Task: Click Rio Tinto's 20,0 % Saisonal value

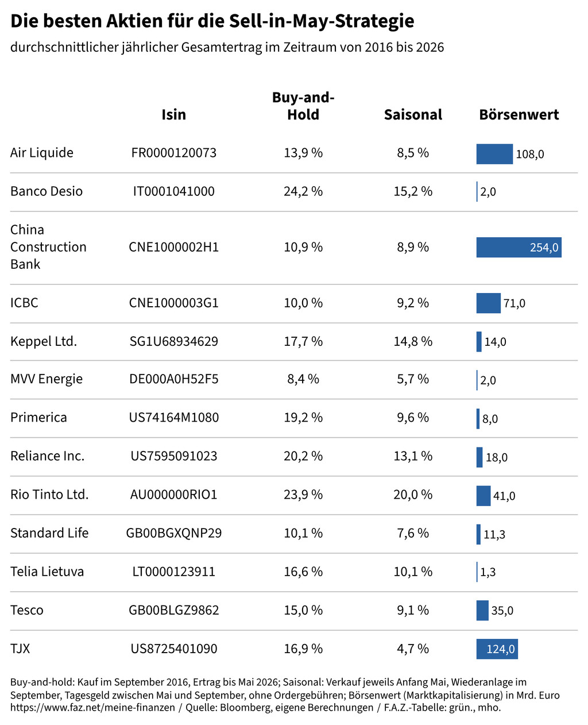Action: tap(413, 495)
